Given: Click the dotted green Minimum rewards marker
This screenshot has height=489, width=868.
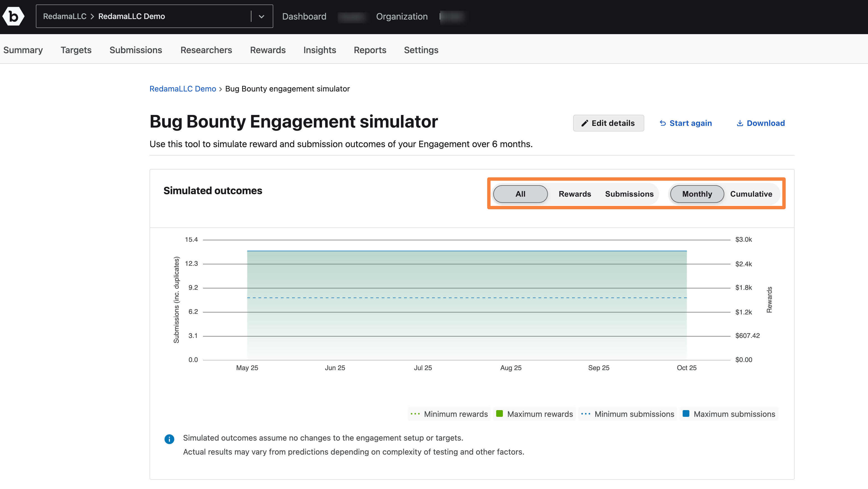Looking at the screenshot, I should click(415, 414).
